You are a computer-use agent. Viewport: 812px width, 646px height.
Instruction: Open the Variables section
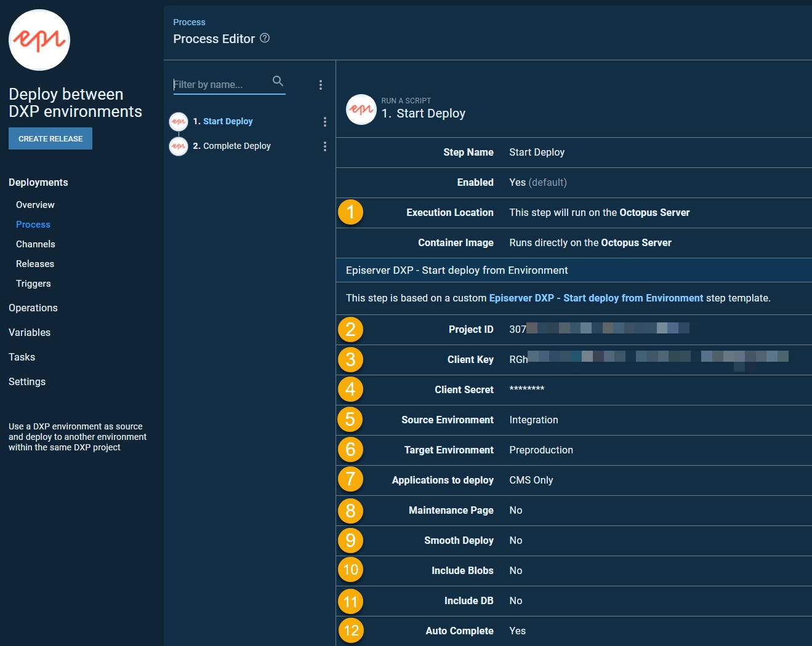[x=30, y=332]
